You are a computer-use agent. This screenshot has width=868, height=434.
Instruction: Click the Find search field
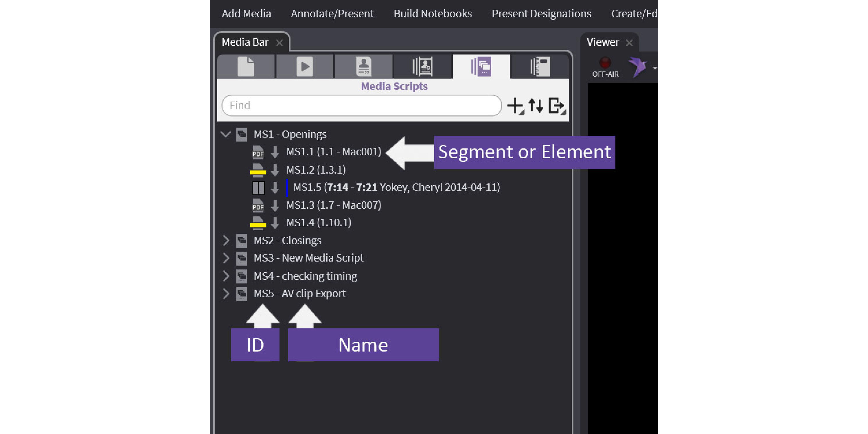pyautogui.click(x=361, y=106)
